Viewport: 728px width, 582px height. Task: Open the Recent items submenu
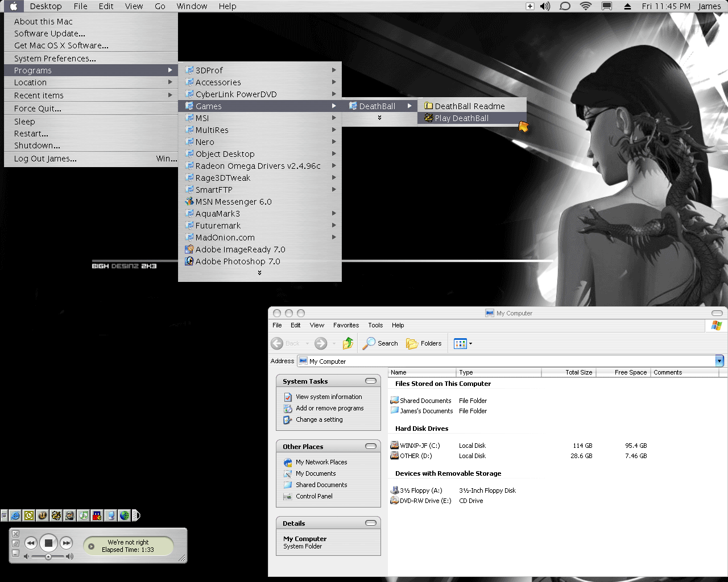pyautogui.click(x=91, y=95)
